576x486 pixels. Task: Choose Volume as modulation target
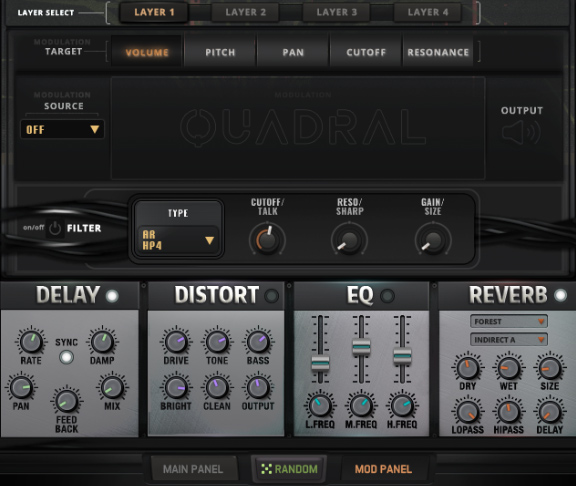[147, 52]
